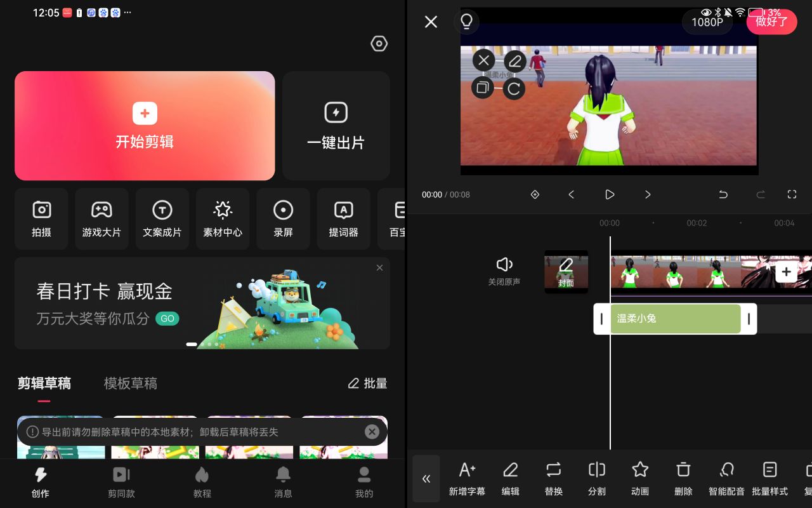Select 我的 profile tab
This screenshot has width=812, height=508.
pos(364,483)
